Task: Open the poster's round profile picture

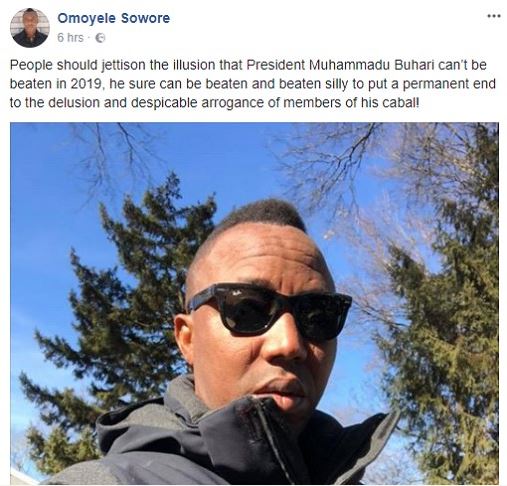Action: (x=30, y=28)
